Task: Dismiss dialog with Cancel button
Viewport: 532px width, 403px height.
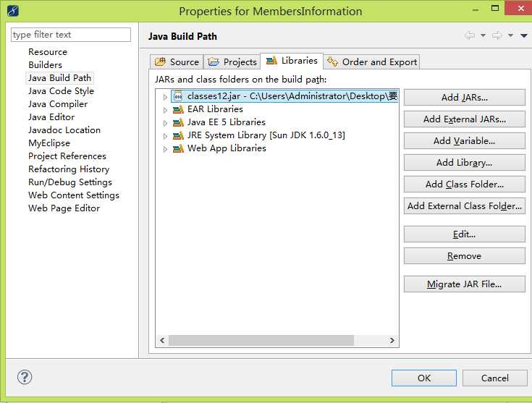Action: 494,378
